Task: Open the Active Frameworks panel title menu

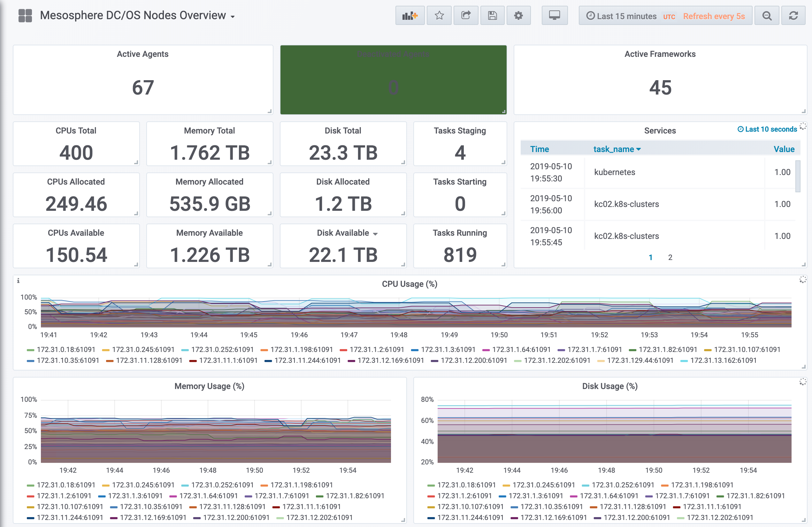Action: (x=660, y=54)
